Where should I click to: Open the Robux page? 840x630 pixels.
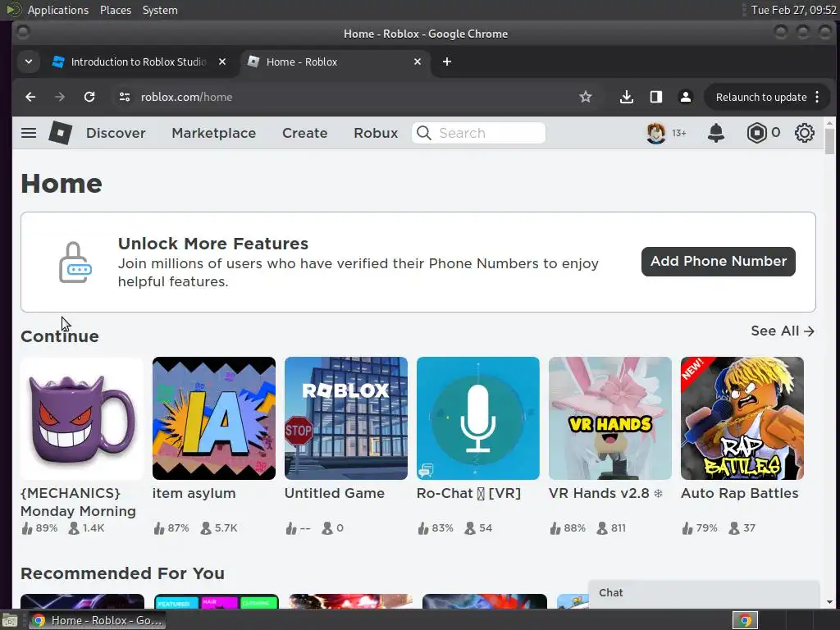tap(376, 133)
